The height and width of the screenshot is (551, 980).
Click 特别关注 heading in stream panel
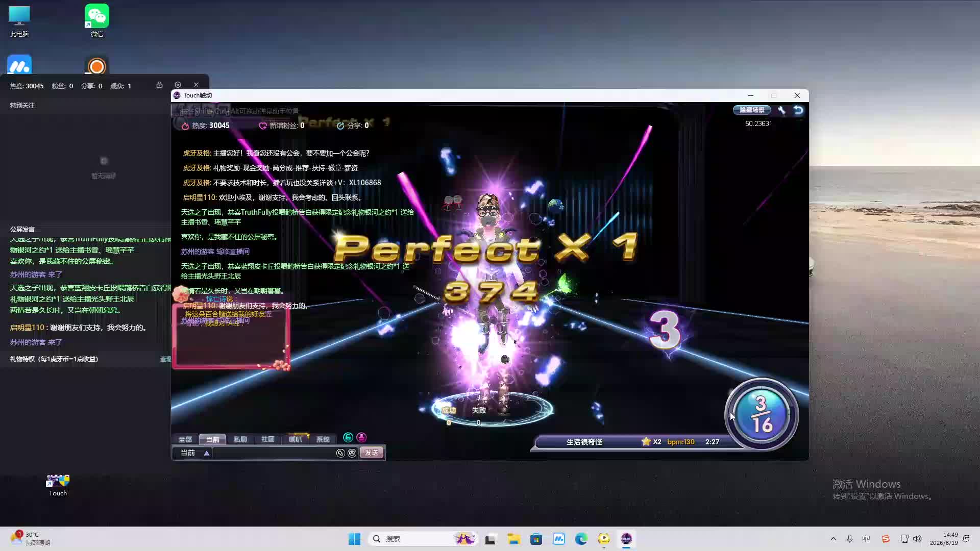coord(22,106)
